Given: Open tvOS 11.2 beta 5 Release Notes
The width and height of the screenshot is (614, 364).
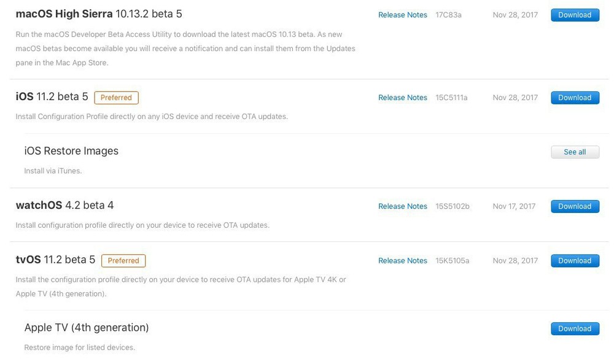Looking at the screenshot, I should (x=402, y=261).
